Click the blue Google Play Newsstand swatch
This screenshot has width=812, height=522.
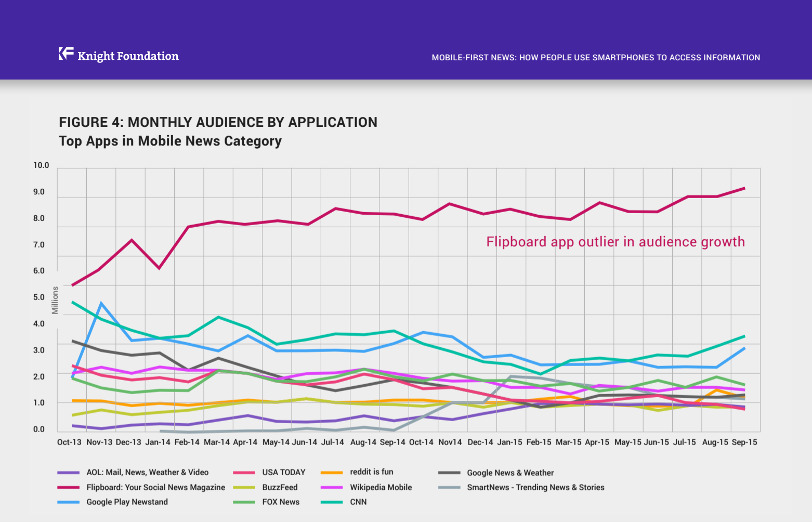(69, 502)
